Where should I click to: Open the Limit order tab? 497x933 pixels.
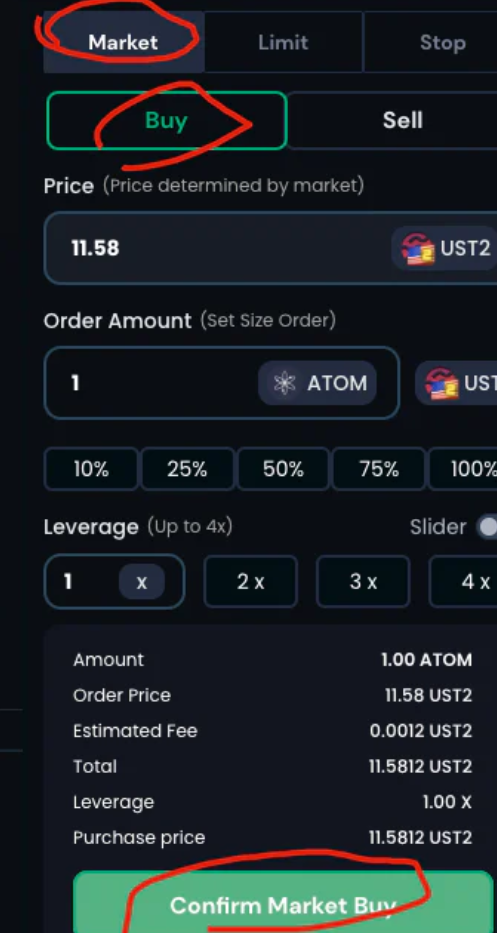pyautogui.click(x=283, y=42)
